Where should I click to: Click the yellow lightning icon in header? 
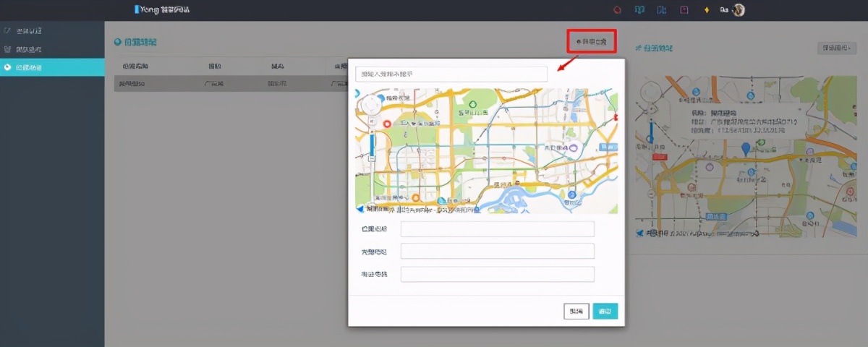706,10
